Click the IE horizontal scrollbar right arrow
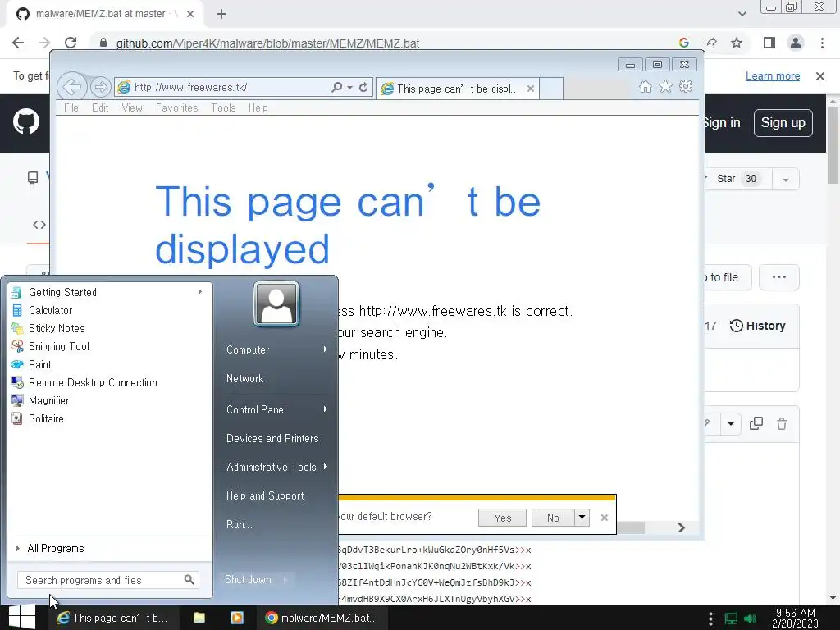The width and height of the screenshot is (840, 630). click(x=681, y=527)
